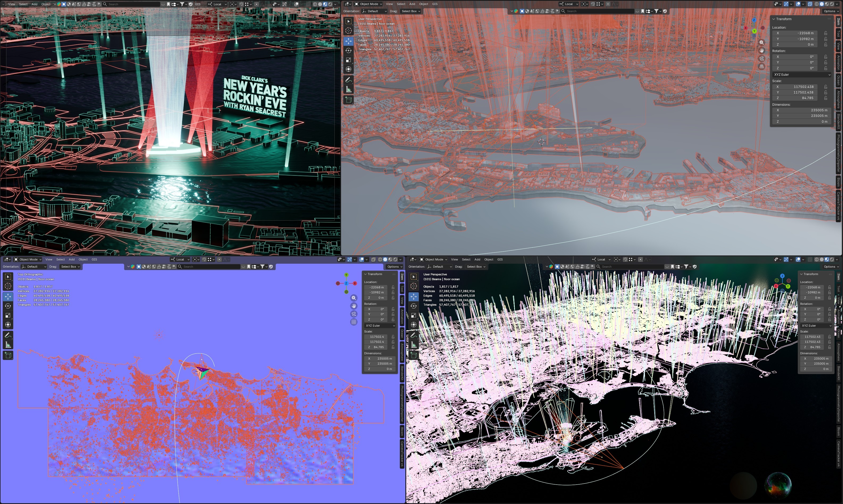This screenshot has height=504, width=843.
Task: Open Select Box drag dropdown in bottom-left viewport
Action: click(70, 267)
